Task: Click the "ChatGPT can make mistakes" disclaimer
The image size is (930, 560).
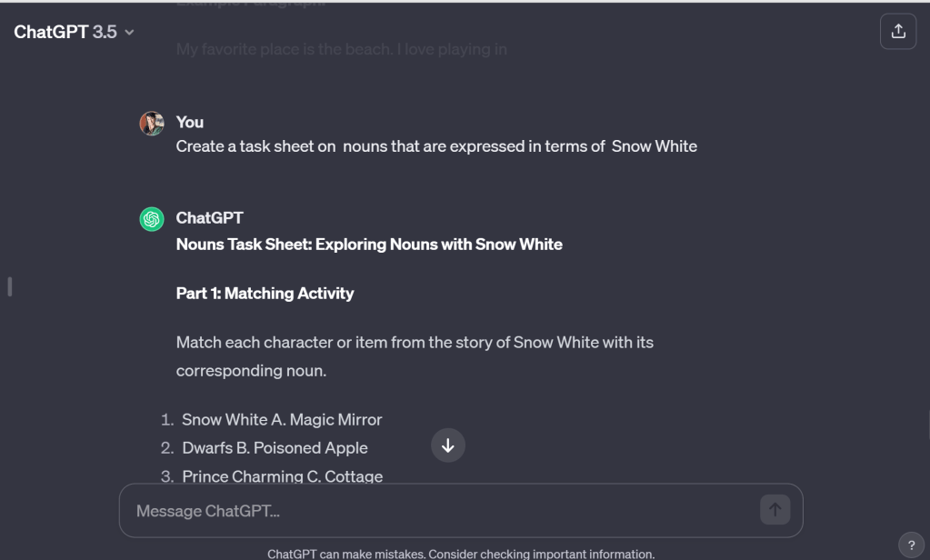Action: pyautogui.click(x=460, y=554)
